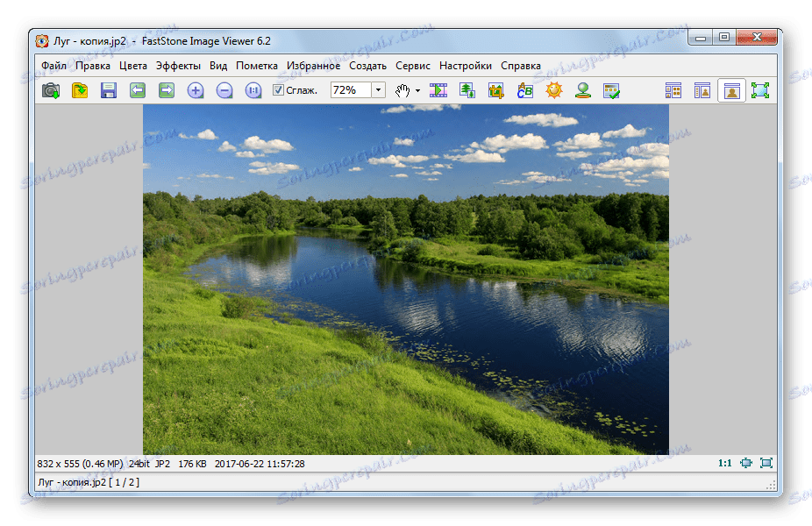
Task: Open the crop board tool icon
Action: coord(496,90)
